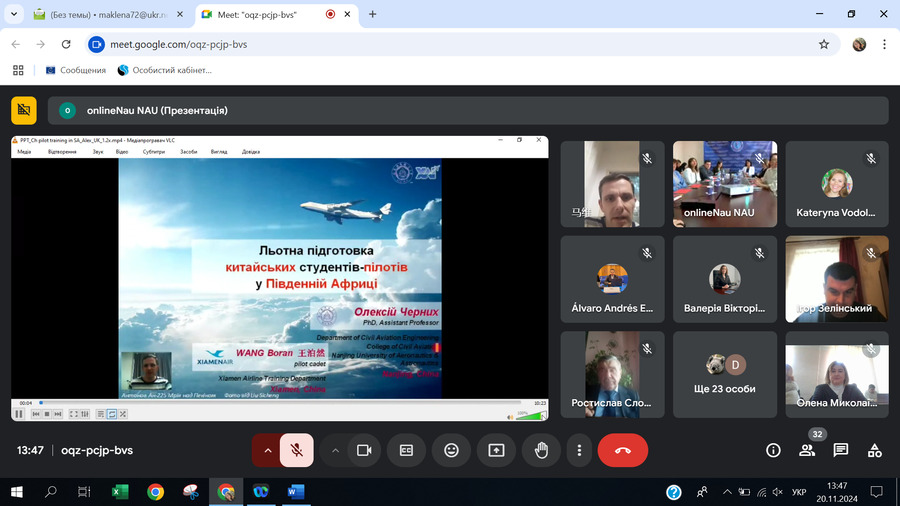Show the participants list
This screenshot has height=506, width=900.
tap(807, 451)
